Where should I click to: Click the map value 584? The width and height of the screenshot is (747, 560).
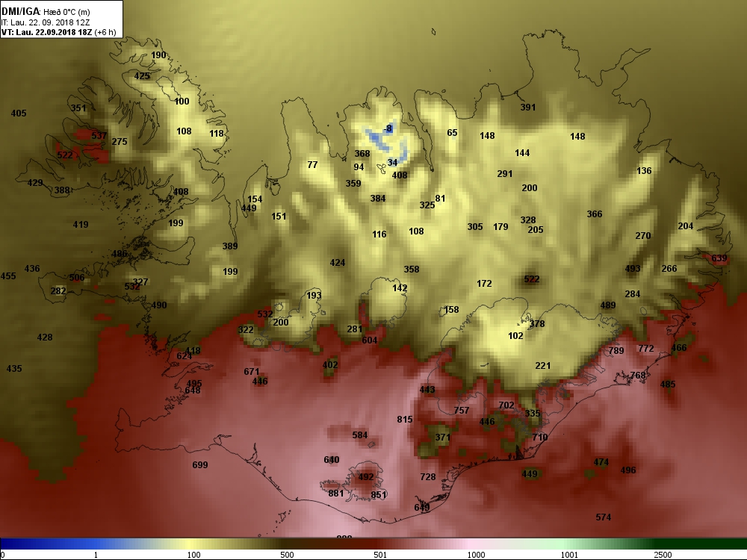(360, 435)
